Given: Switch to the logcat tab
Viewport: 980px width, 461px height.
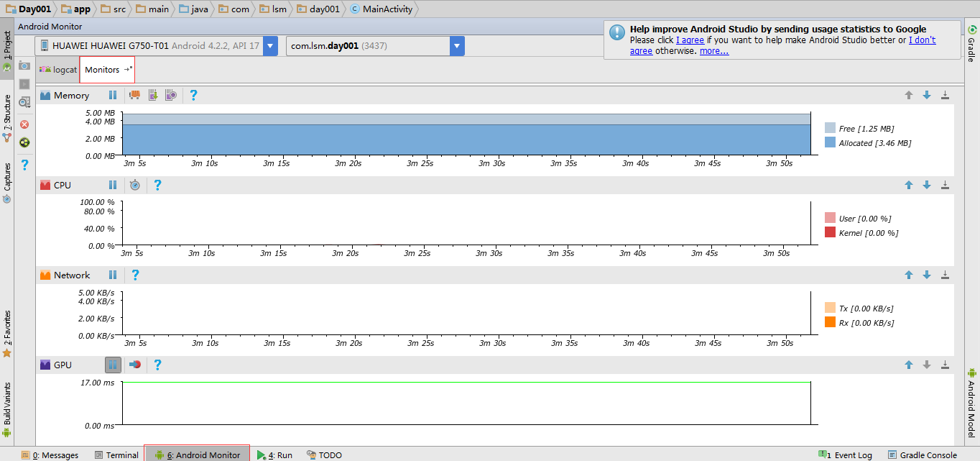Looking at the screenshot, I should pyautogui.click(x=57, y=70).
